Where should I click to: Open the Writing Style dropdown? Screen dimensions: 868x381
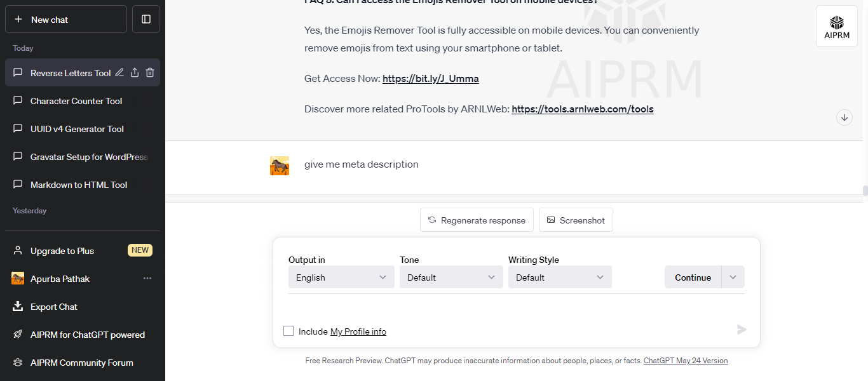click(x=559, y=277)
